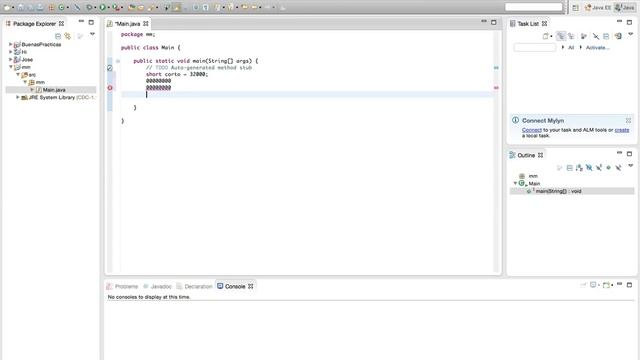Toggle Hide Fields in Outline view

[589, 168]
